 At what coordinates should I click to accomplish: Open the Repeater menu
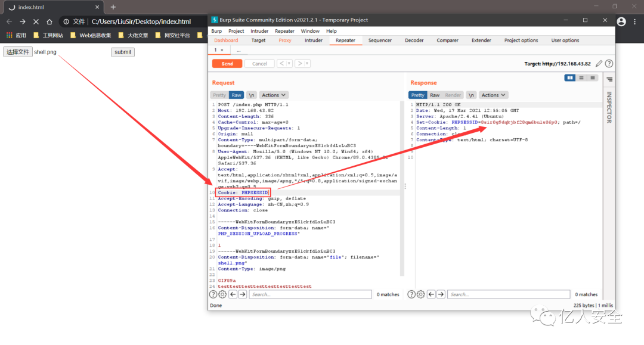coord(284,31)
